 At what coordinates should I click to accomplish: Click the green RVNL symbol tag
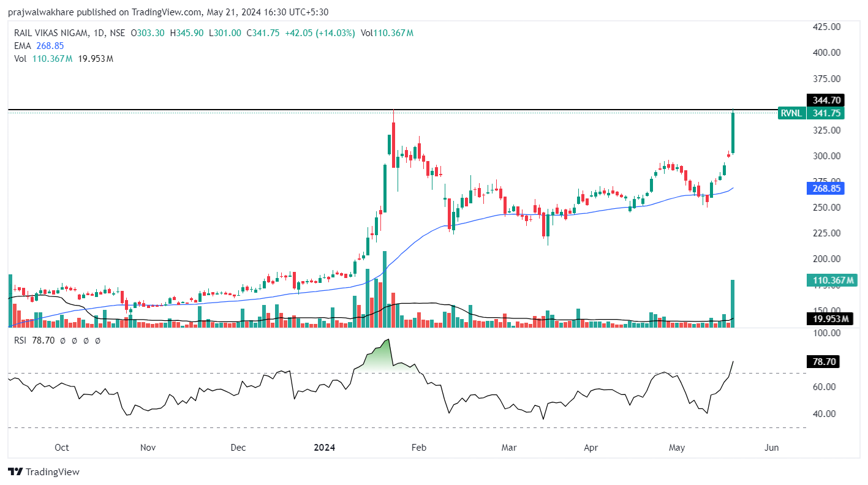[792, 113]
